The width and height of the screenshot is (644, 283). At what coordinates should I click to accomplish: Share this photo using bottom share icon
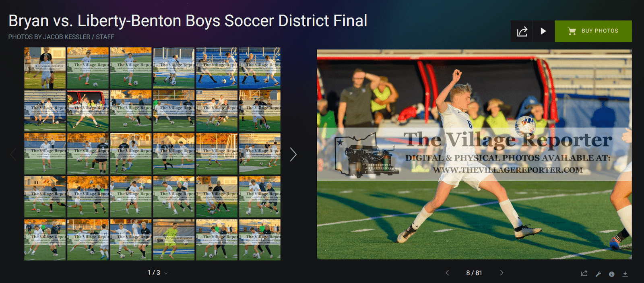pos(584,273)
